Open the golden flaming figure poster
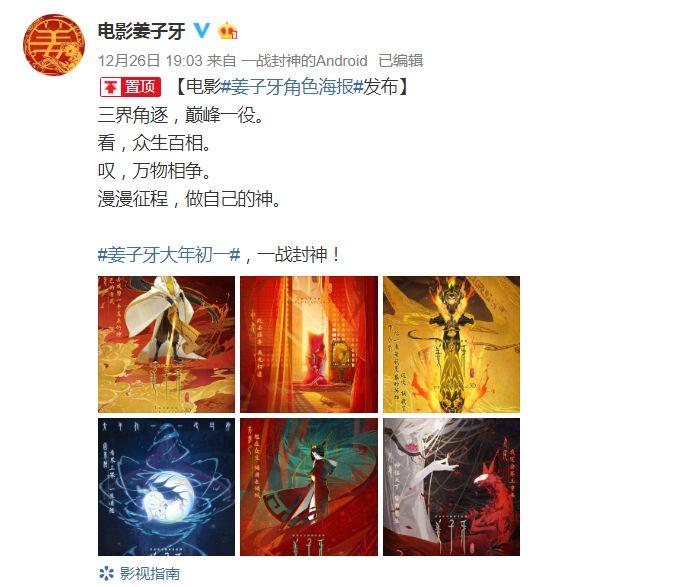689x587 pixels. point(451,344)
